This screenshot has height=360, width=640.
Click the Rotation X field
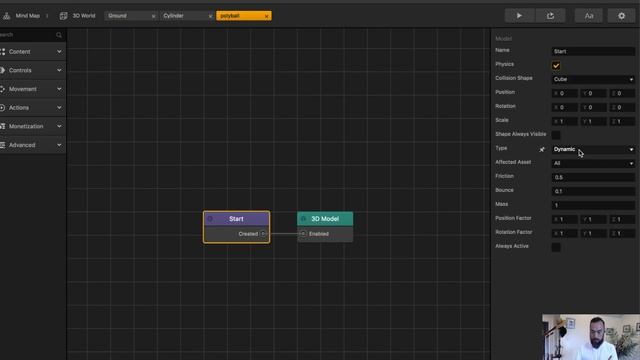click(x=565, y=107)
